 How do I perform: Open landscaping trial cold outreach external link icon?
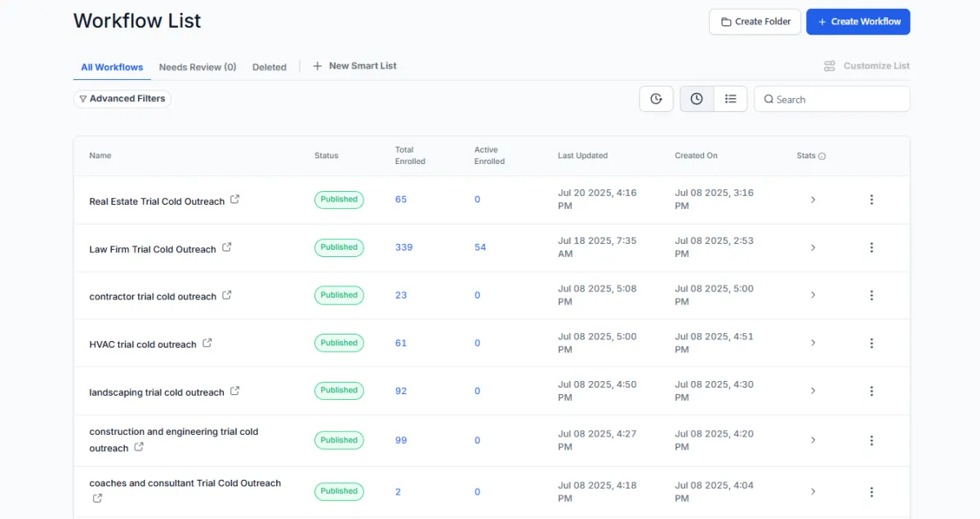(235, 391)
